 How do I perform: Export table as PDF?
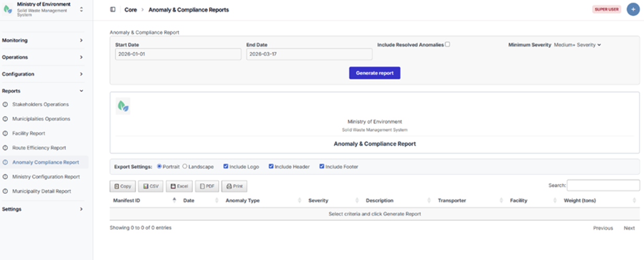(207, 186)
